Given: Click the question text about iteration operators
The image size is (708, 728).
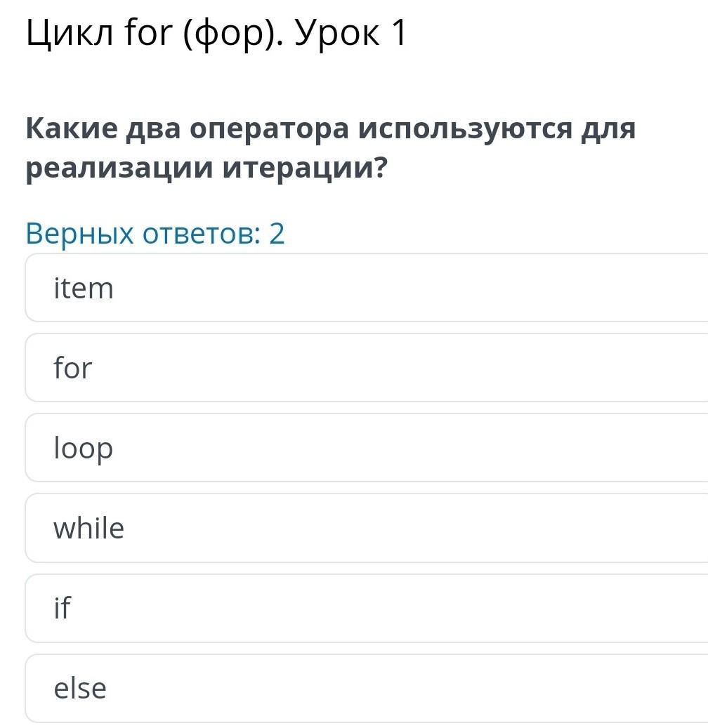Looking at the screenshot, I should click(330, 149).
